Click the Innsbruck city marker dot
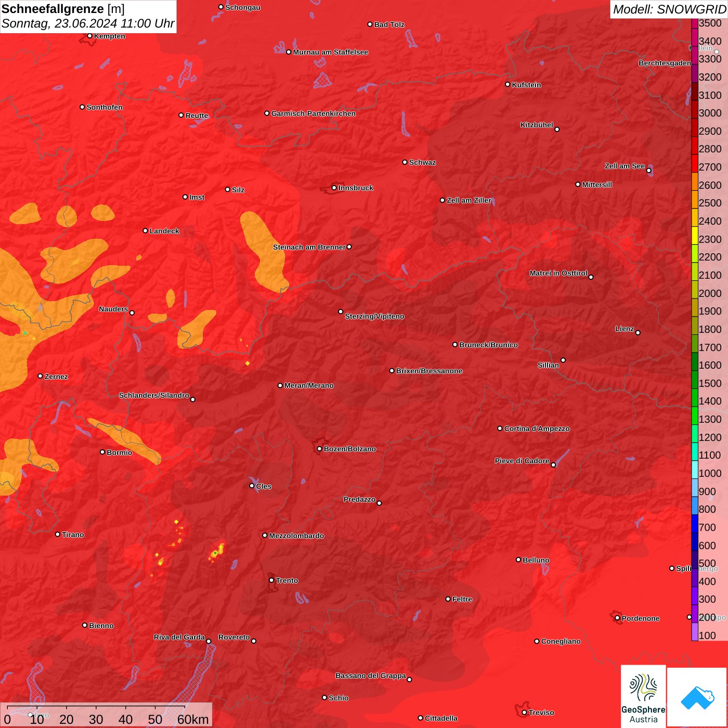 coord(334,188)
